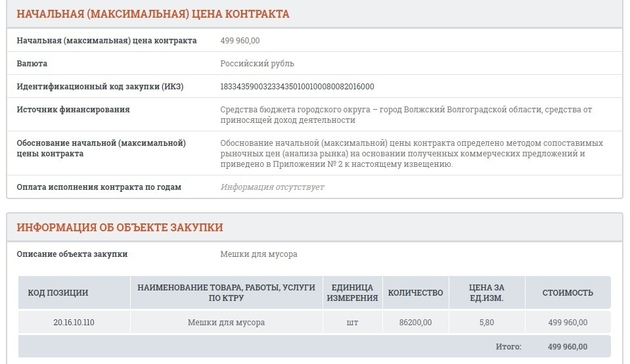Click the 'Источник финансирования' label
This screenshot has width=630, height=364.
tap(73, 110)
